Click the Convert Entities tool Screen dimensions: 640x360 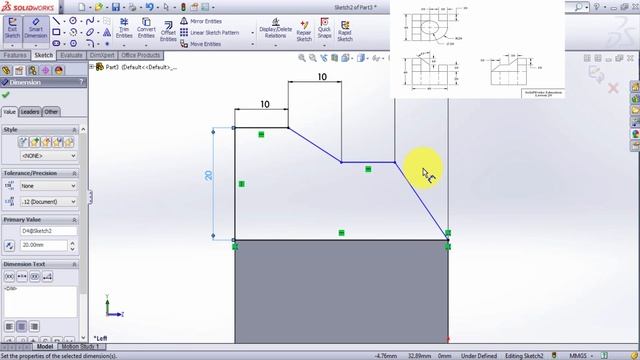click(146, 28)
